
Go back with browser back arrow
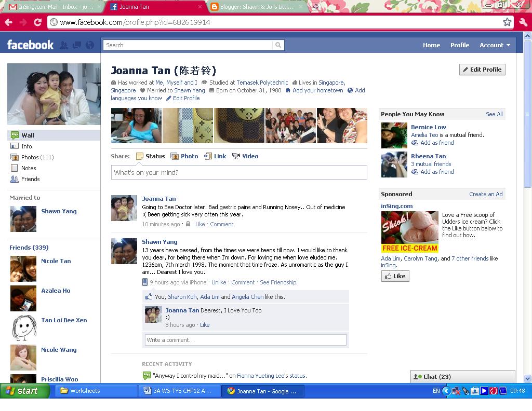tap(9, 22)
